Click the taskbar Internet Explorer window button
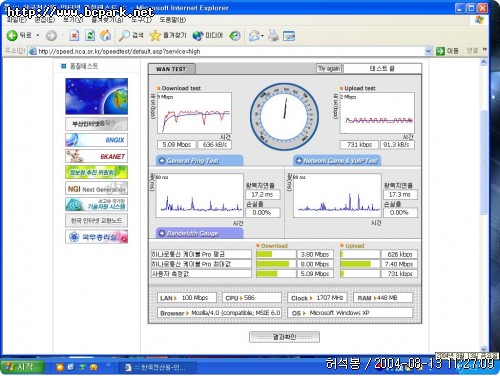The width and height of the screenshot is (500, 376). [158, 368]
